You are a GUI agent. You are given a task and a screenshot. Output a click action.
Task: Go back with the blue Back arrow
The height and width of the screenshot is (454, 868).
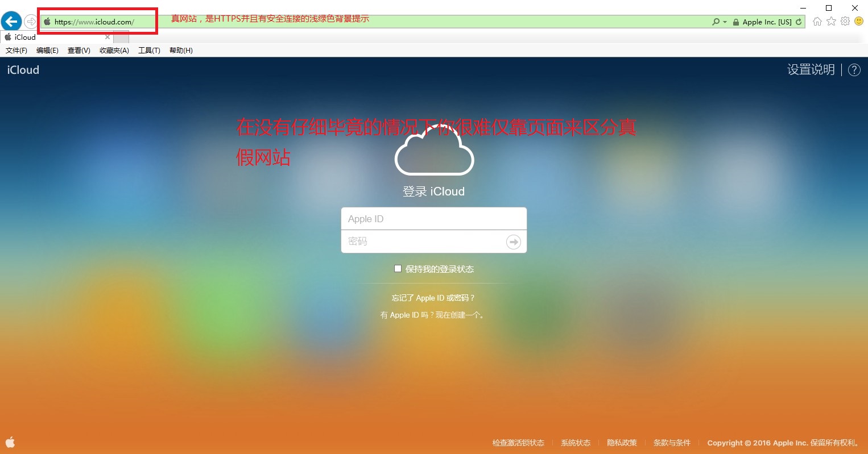[11, 22]
